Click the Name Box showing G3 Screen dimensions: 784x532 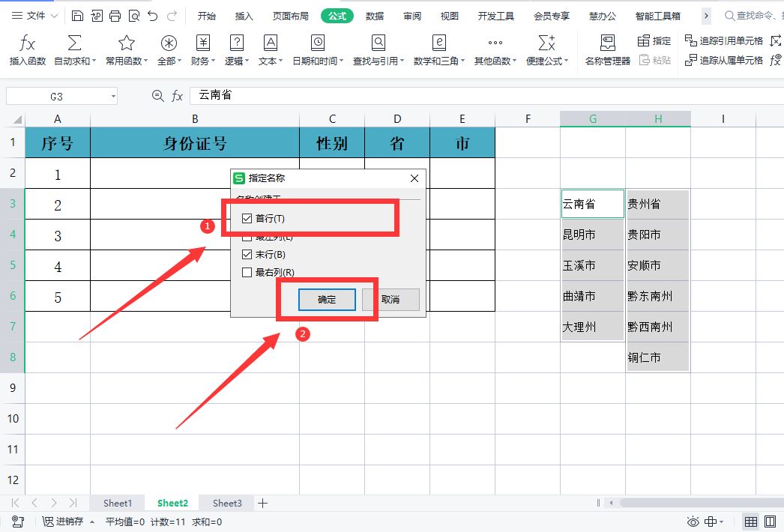(56, 96)
